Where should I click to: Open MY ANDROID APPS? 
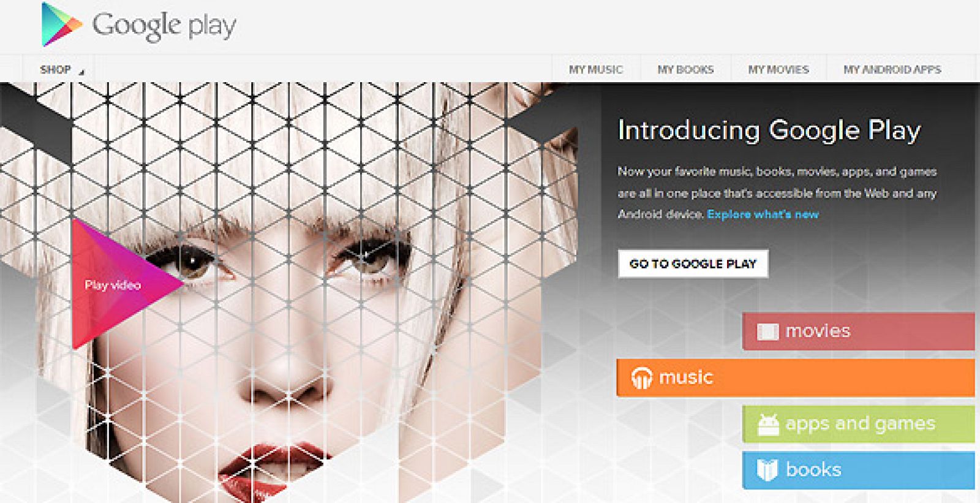pyautogui.click(x=892, y=69)
